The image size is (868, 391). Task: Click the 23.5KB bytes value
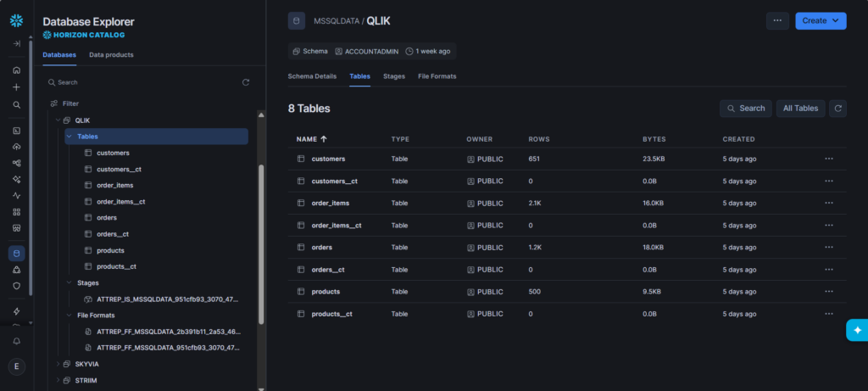click(653, 159)
